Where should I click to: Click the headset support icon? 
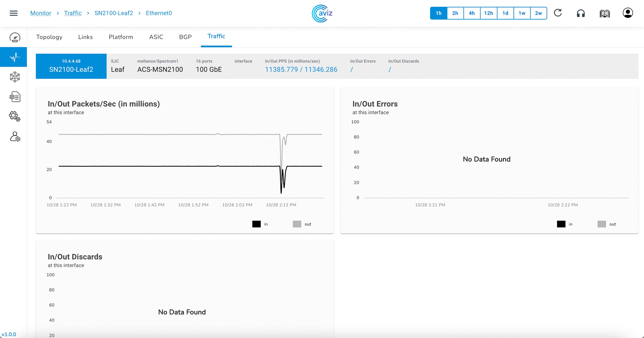[581, 13]
